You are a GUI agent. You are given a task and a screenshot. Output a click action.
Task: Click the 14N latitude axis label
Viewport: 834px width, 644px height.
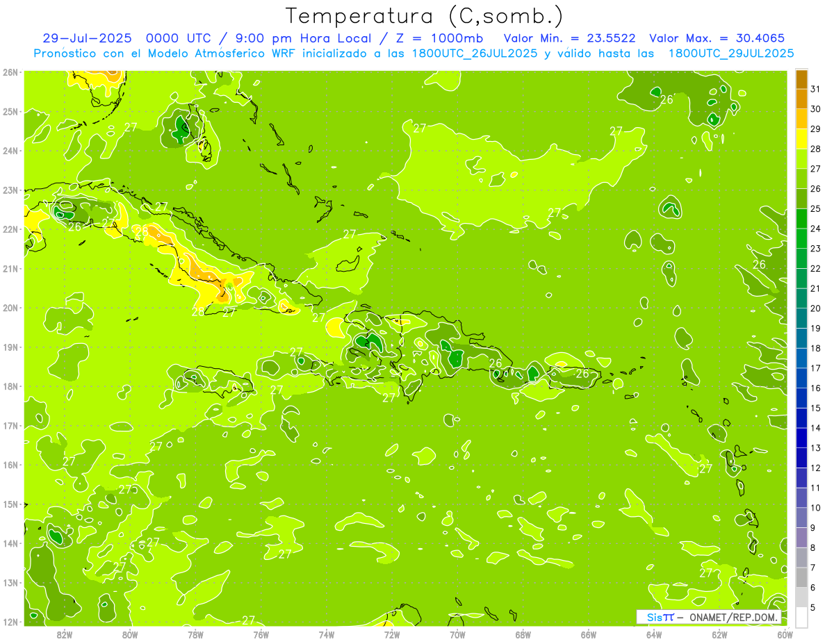tap(10, 543)
